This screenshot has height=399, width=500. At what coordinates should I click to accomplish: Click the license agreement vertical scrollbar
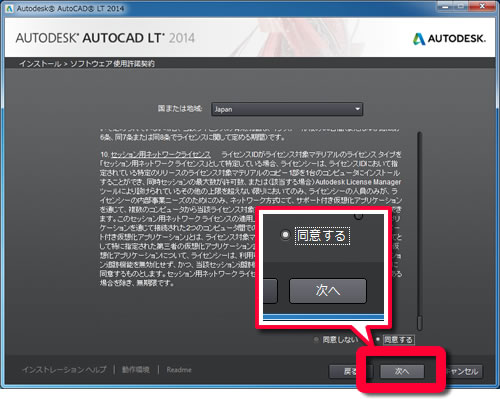(x=420, y=231)
